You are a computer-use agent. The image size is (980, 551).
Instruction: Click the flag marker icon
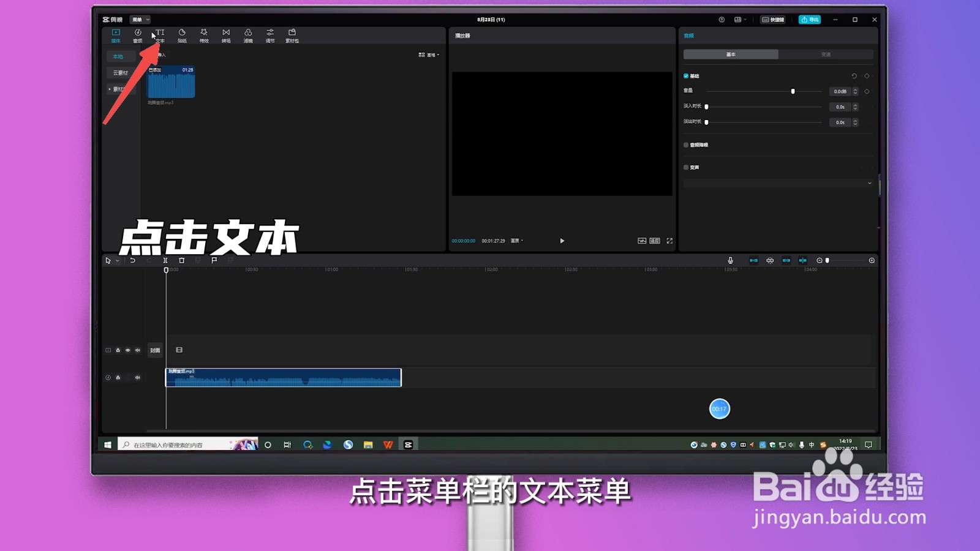click(214, 260)
